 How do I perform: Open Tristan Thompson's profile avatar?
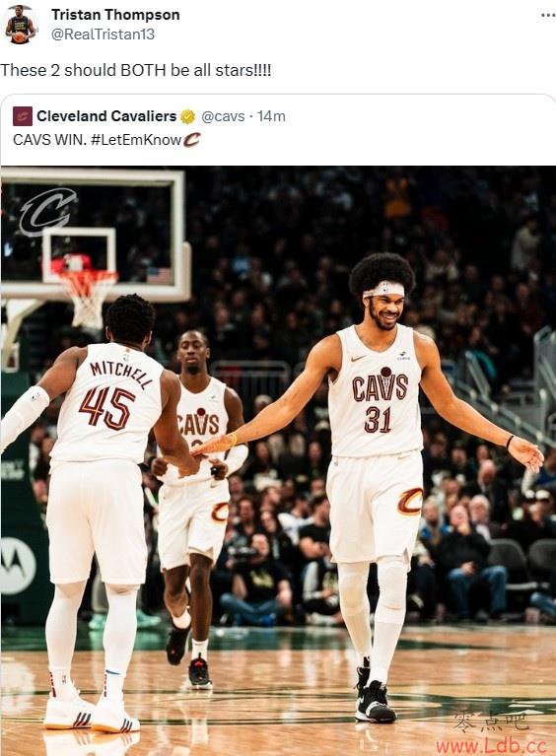[x=20, y=25]
